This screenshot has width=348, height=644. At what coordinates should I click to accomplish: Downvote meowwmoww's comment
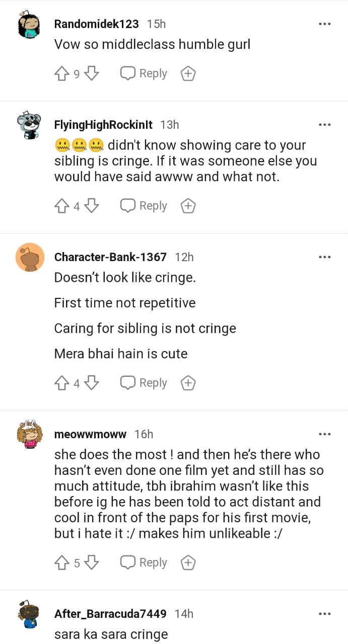tap(91, 563)
